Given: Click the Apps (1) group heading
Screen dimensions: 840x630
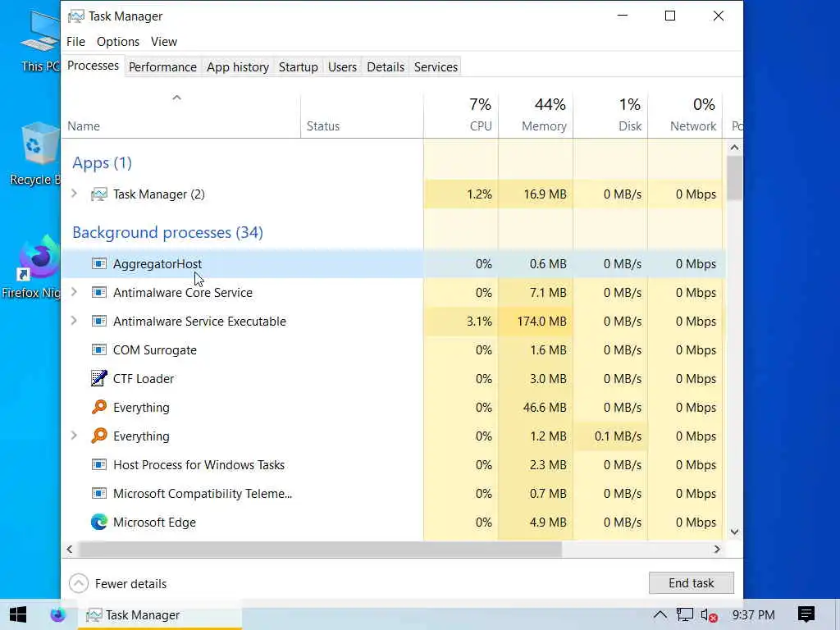Looking at the screenshot, I should tap(102, 163).
